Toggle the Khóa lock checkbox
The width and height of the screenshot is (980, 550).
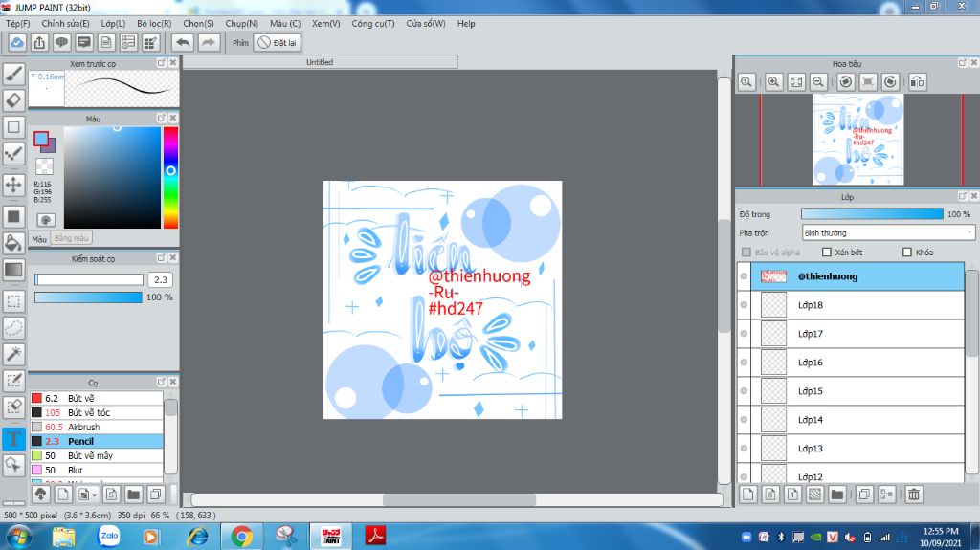pos(907,252)
